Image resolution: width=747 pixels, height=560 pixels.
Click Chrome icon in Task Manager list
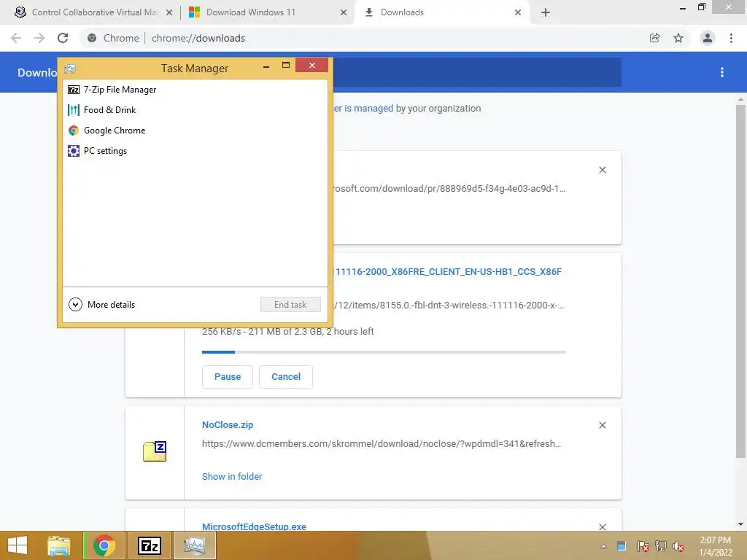[74, 131]
